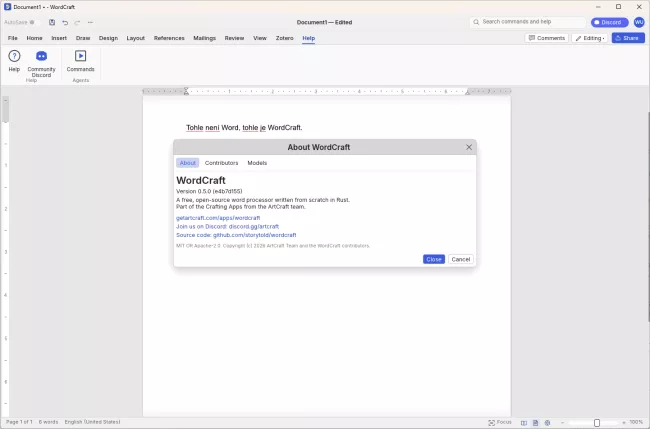This screenshot has height=429, width=650.
Task: Click the 'Page 1 of 1' status entry
Action: [x=19, y=422]
